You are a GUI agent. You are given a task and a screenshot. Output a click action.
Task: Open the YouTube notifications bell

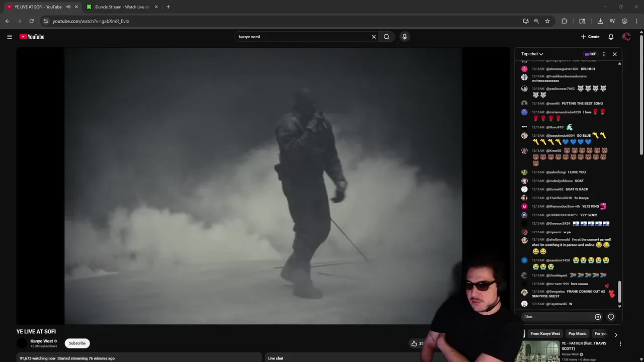pyautogui.click(x=611, y=37)
